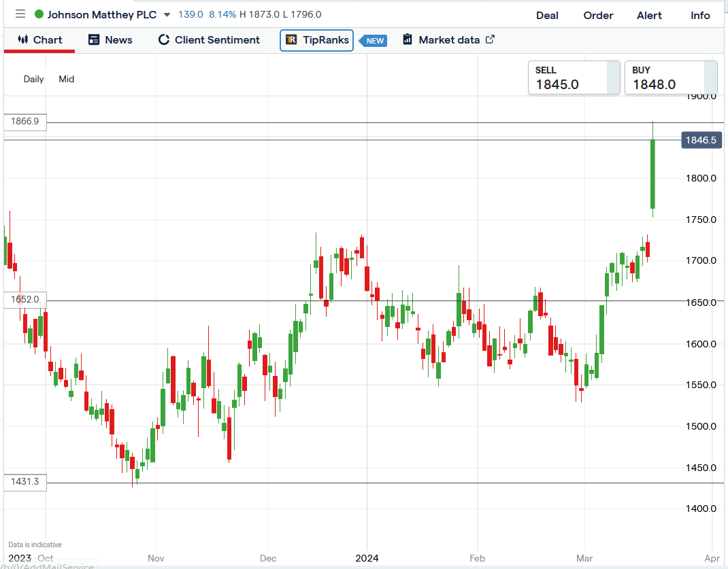The width and height of the screenshot is (728, 569).
Task: Click the green market status dot
Action: click(39, 14)
